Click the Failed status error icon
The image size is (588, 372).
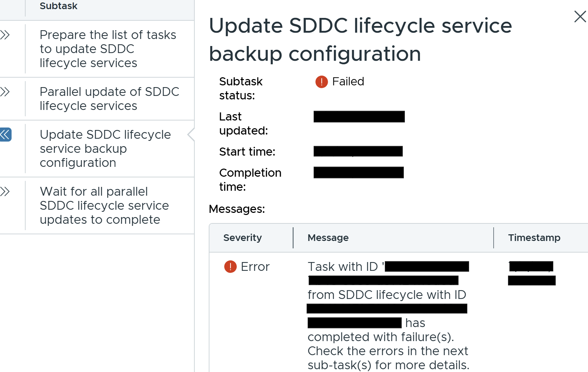pos(321,82)
